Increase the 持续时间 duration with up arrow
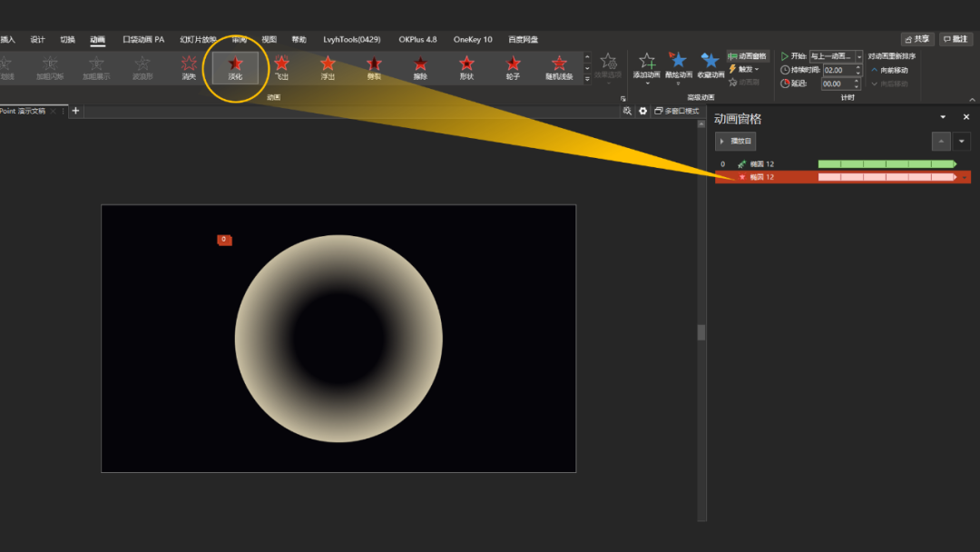 [x=858, y=67]
